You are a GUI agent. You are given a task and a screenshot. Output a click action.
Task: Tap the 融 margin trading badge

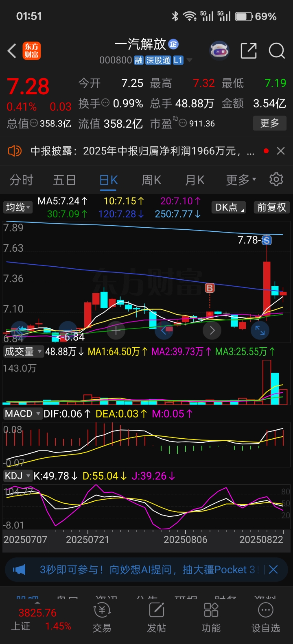139,61
